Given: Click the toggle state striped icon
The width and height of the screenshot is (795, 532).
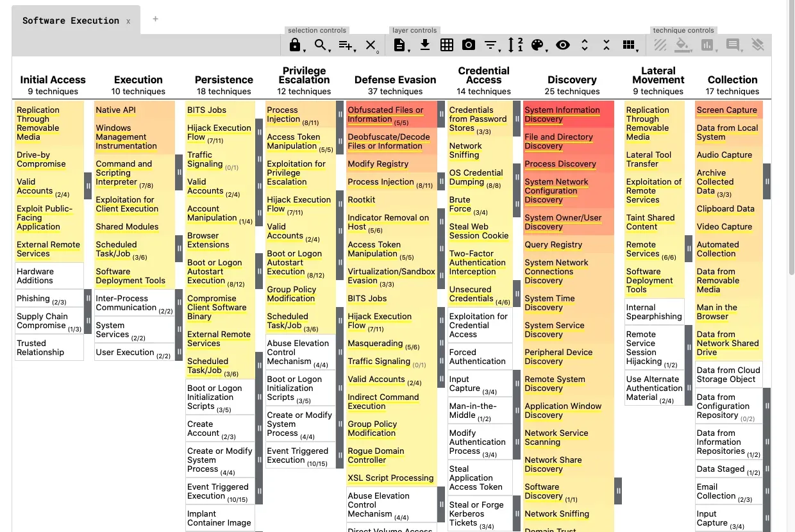Looking at the screenshot, I should (x=660, y=45).
